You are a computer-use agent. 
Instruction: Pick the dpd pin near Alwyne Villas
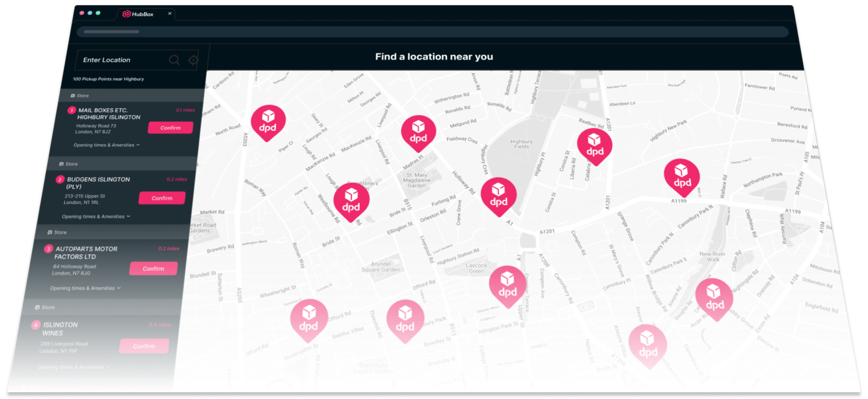(648, 347)
